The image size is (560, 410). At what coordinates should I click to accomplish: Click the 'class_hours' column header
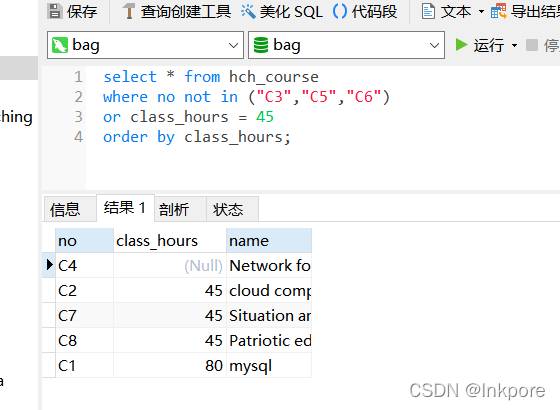170,241
